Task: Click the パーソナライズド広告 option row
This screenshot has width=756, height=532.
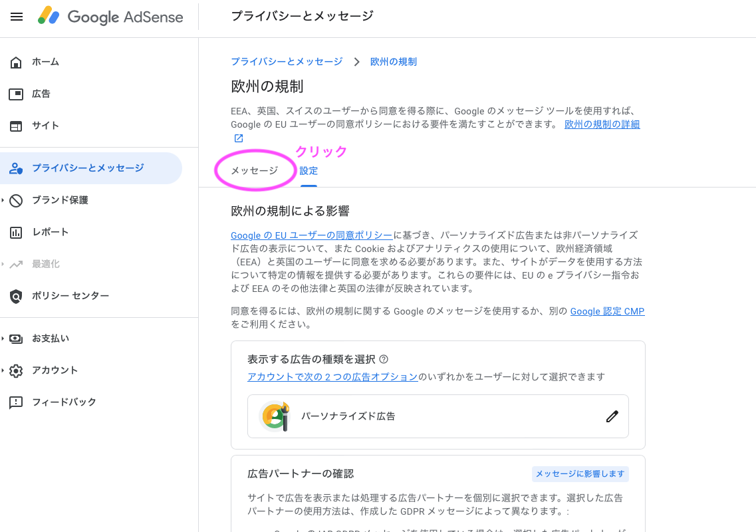Action: (438, 416)
